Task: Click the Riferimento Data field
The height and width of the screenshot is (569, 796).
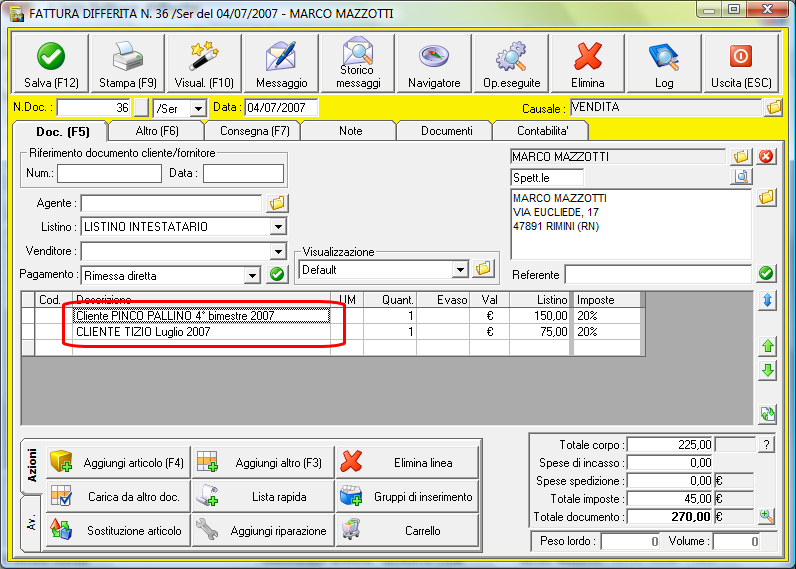Action: tap(243, 173)
